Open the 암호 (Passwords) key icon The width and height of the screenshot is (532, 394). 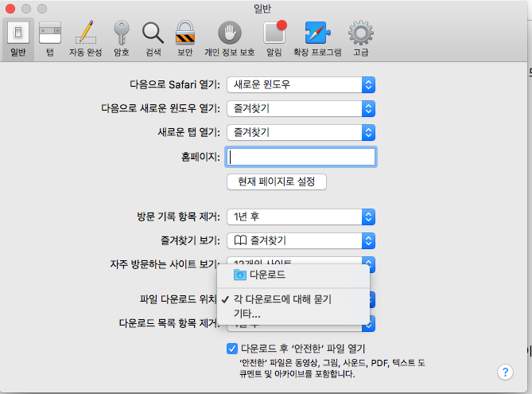pyautogui.click(x=121, y=40)
